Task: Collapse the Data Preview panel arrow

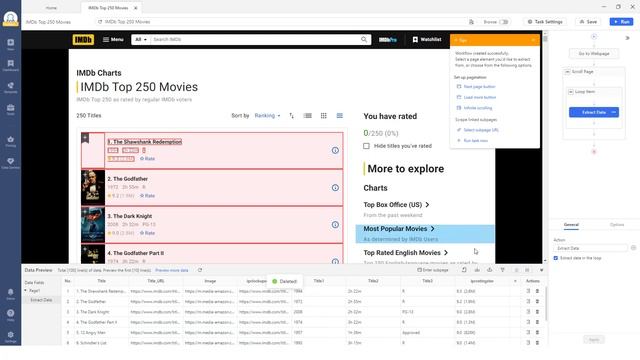Action: (x=542, y=270)
